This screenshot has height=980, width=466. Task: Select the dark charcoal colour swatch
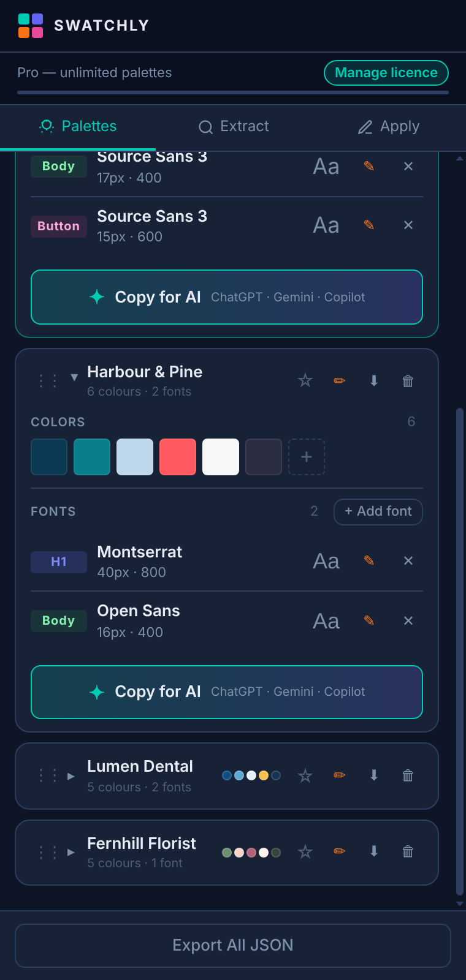(x=264, y=457)
